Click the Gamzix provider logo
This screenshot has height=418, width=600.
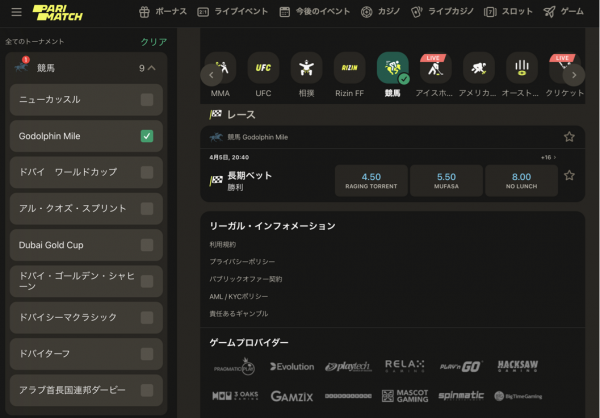coord(292,396)
